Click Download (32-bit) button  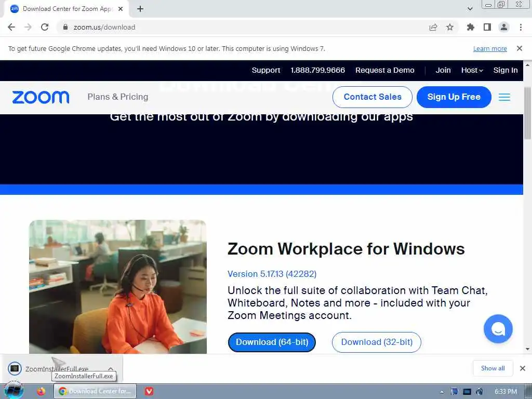pyautogui.click(x=377, y=342)
